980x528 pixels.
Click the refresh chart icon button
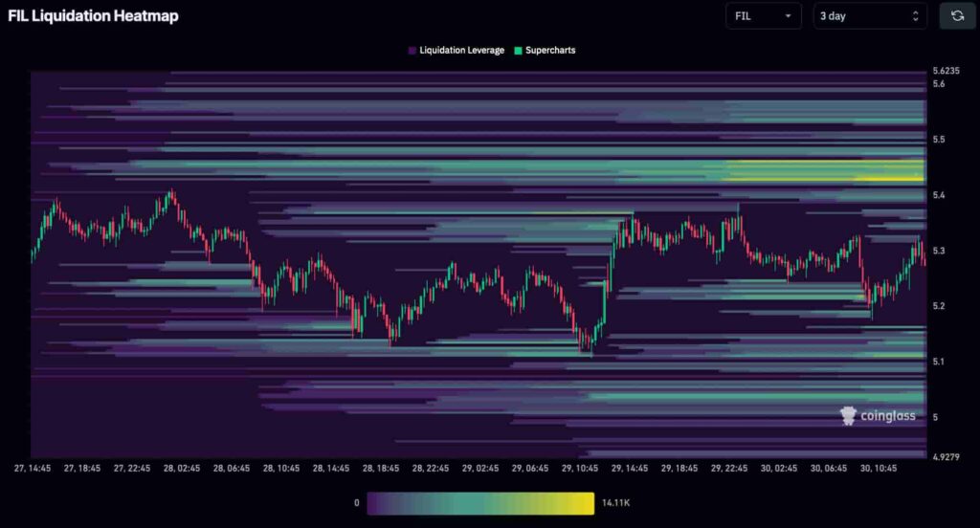[957, 16]
